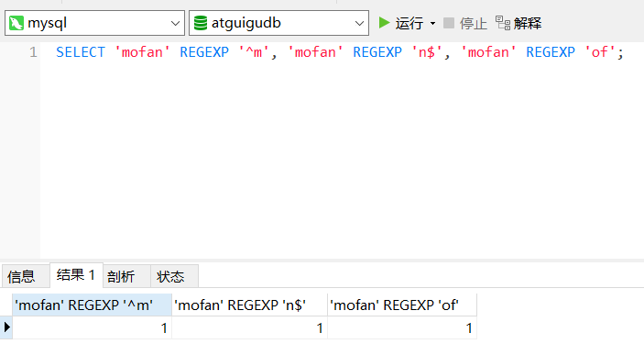Click the green Run play icon

[x=384, y=23]
